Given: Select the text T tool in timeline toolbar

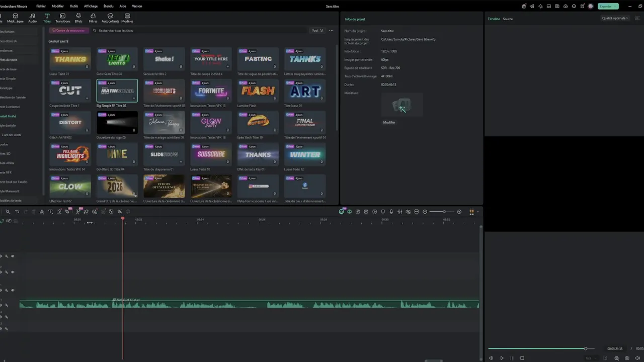Looking at the screenshot, I should click(50, 212).
